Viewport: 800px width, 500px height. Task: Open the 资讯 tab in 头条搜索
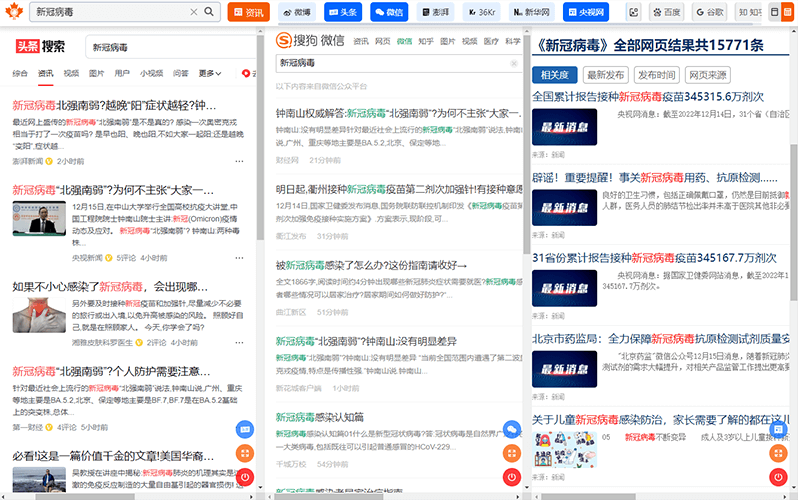click(x=45, y=73)
